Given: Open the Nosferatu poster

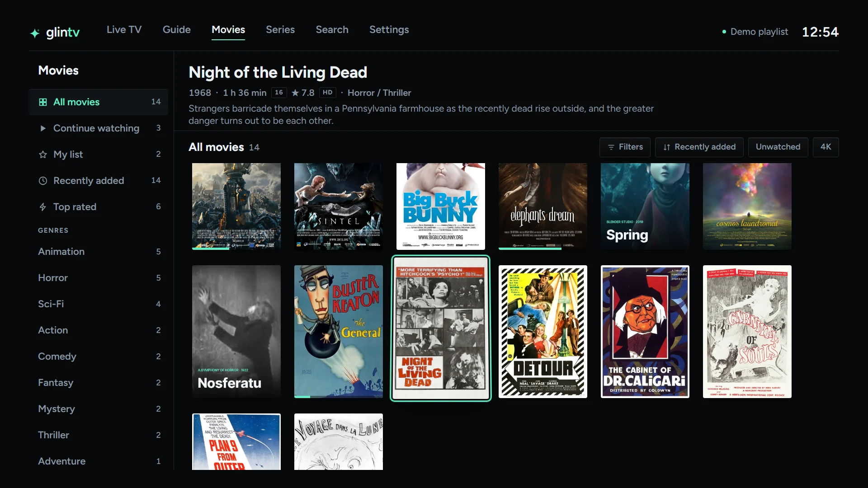Looking at the screenshot, I should pos(236,332).
